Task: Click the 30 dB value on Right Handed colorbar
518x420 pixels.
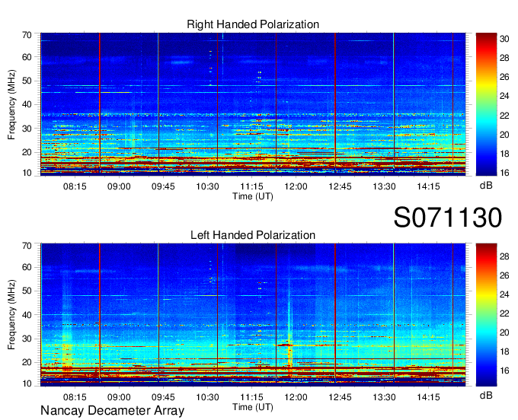Action: [504, 39]
